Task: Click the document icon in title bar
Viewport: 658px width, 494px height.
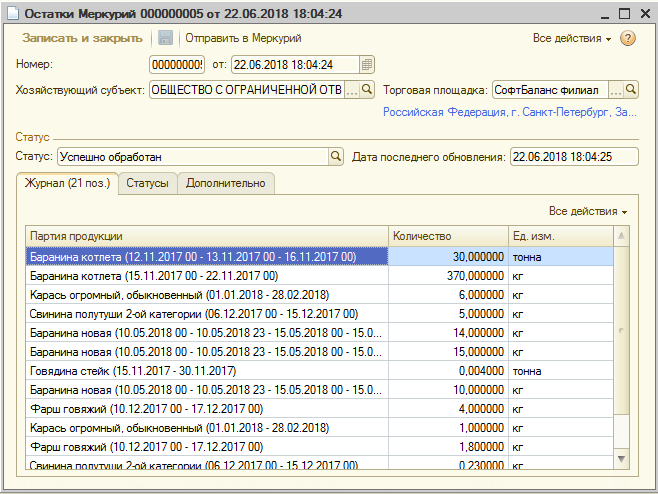Action: tap(13, 13)
